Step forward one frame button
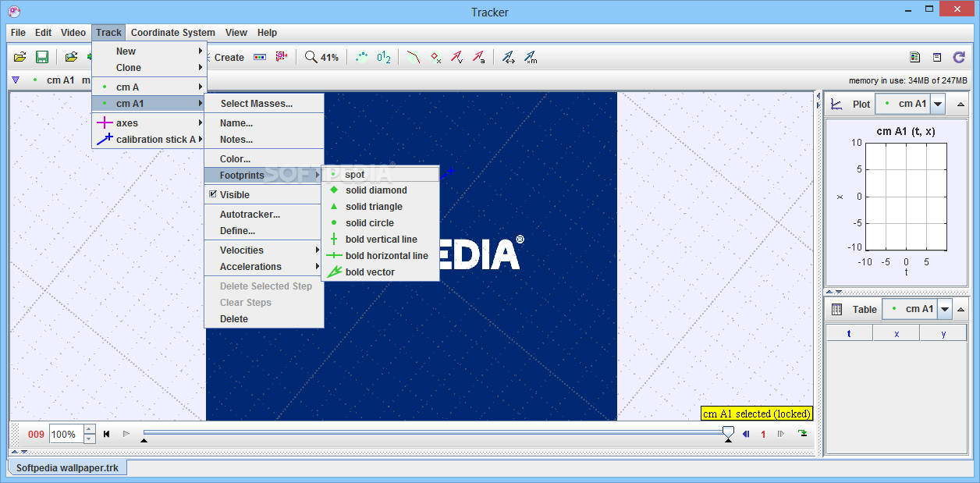Viewport: 980px width, 483px height. click(x=780, y=434)
